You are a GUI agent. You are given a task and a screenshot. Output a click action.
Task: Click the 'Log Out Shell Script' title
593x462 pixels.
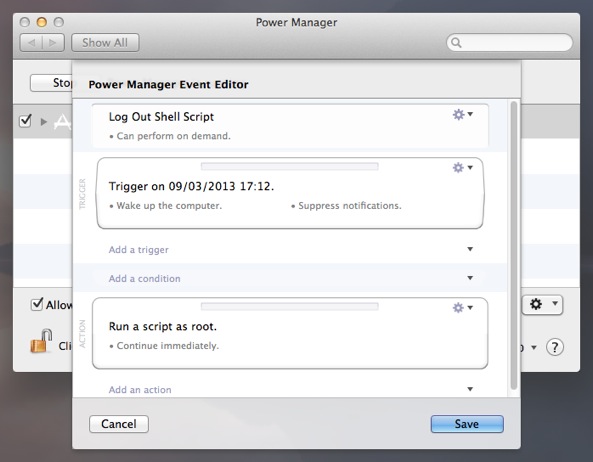(x=161, y=117)
